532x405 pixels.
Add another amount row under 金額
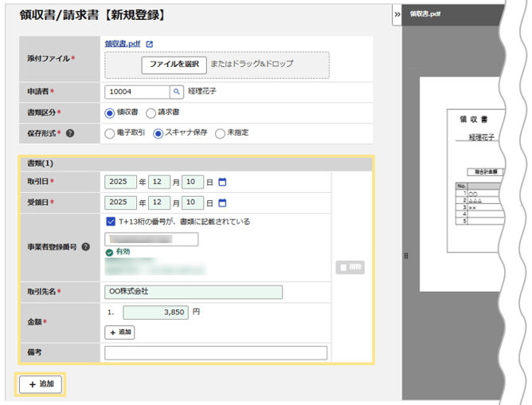point(119,332)
